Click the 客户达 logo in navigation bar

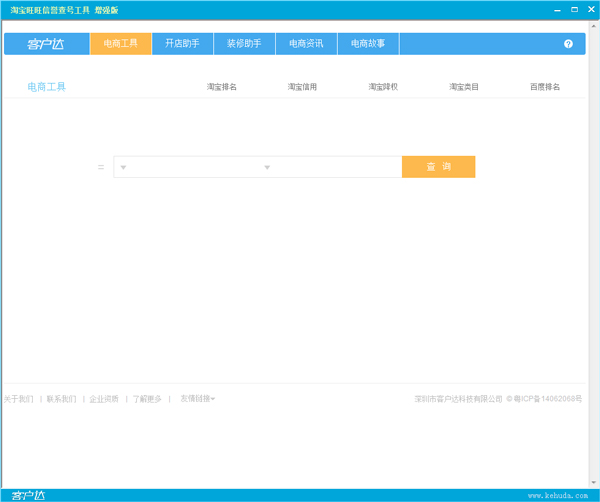[45, 44]
